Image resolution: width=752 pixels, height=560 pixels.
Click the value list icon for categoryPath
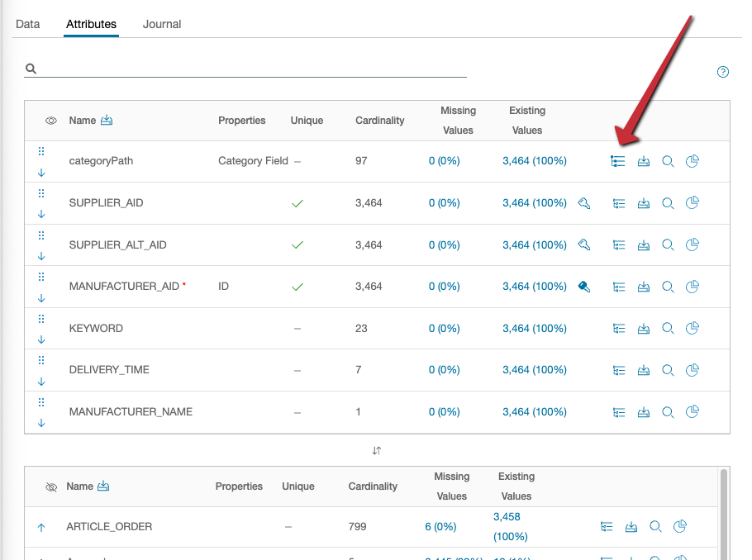[618, 161]
